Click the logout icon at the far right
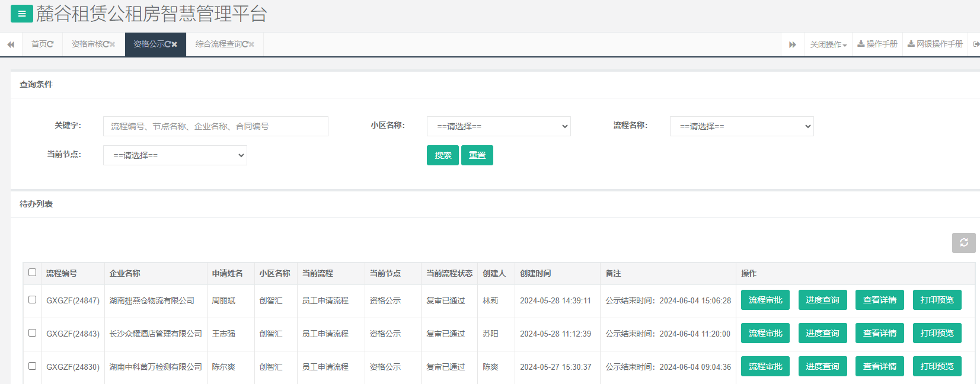Viewport: 980px width, 384px height. click(976, 44)
